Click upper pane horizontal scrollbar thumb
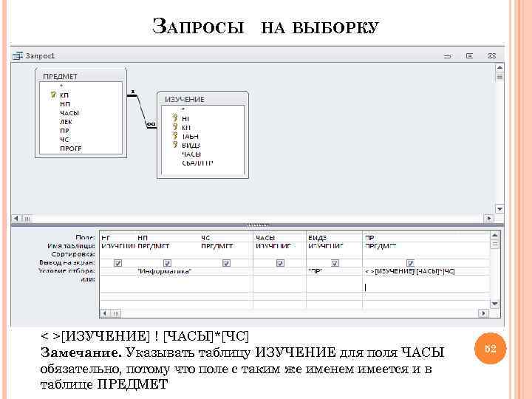The image size is (532, 399). point(27,219)
